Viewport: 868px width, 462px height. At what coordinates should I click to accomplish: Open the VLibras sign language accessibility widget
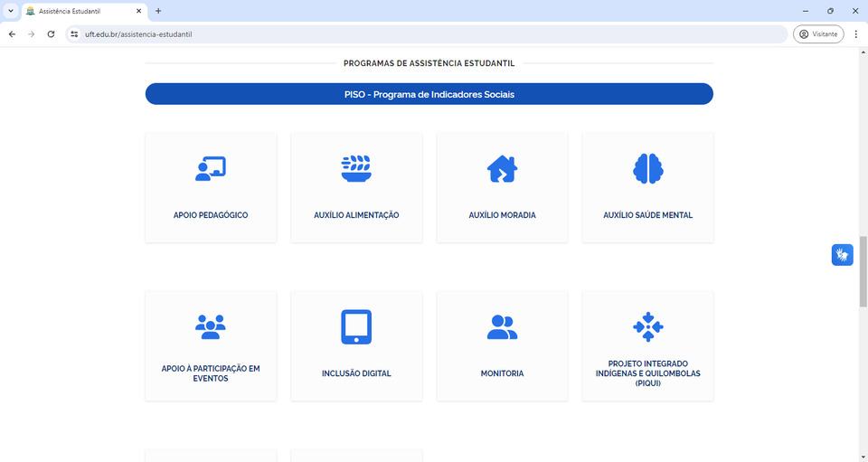pyautogui.click(x=842, y=255)
